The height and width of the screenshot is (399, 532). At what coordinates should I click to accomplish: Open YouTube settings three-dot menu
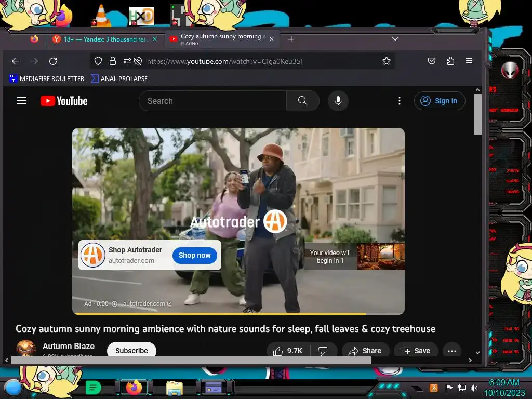[x=400, y=101]
